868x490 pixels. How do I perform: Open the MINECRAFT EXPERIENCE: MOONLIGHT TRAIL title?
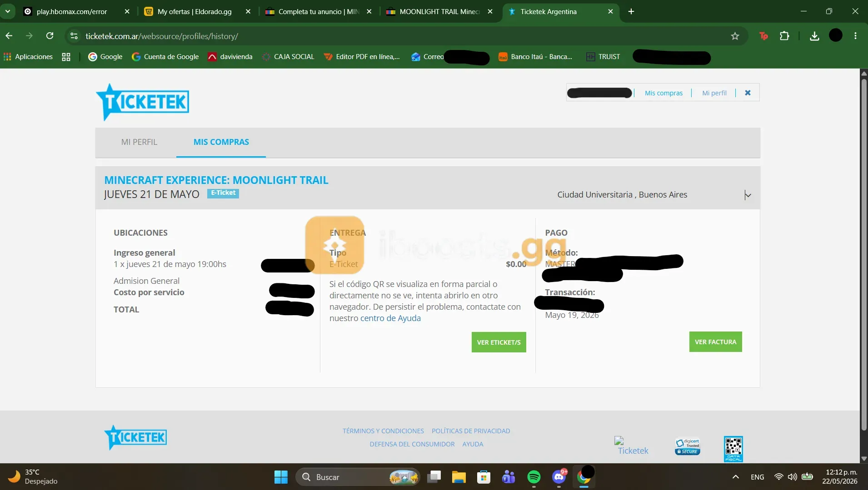[x=216, y=180]
